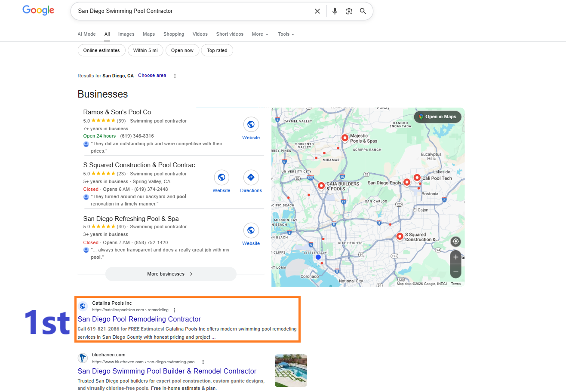Open search by image camera icon
566x392 pixels.
click(x=349, y=11)
